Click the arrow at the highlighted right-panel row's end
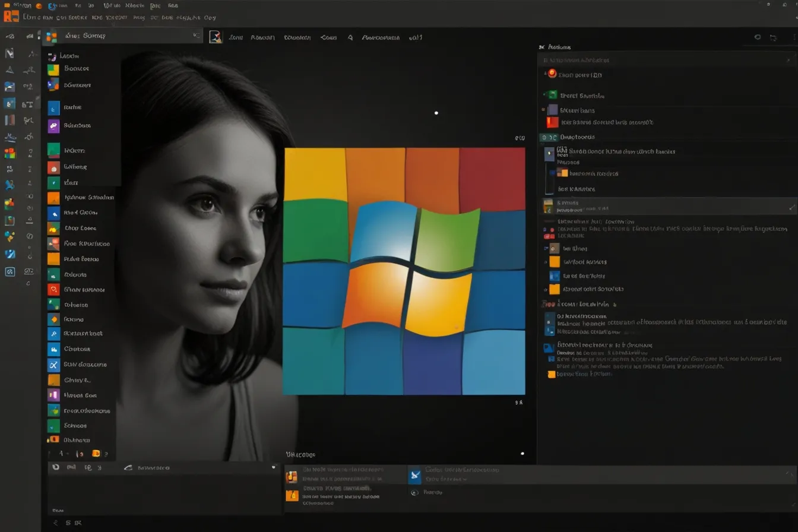The width and height of the screenshot is (798, 532). (792, 207)
